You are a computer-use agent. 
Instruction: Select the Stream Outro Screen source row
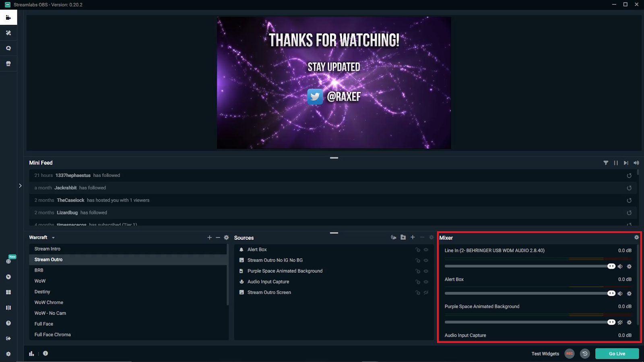click(x=334, y=292)
